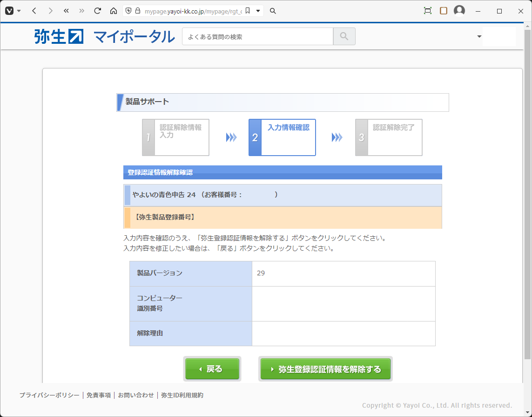Fast forward browser history
The image size is (532, 417).
pos(82,11)
